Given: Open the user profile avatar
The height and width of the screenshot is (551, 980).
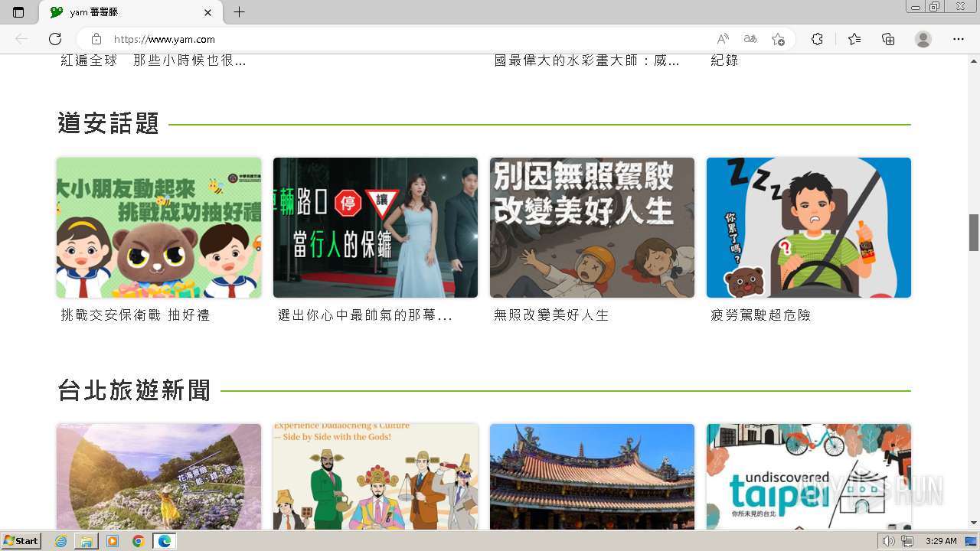Looking at the screenshot, I should coord(923,39).
